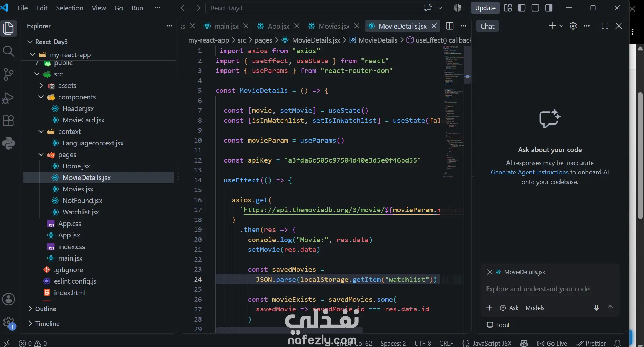Screen dimensions: 644x347
Task: Start voice input with microphone icon
Action: tap(597, 308)
